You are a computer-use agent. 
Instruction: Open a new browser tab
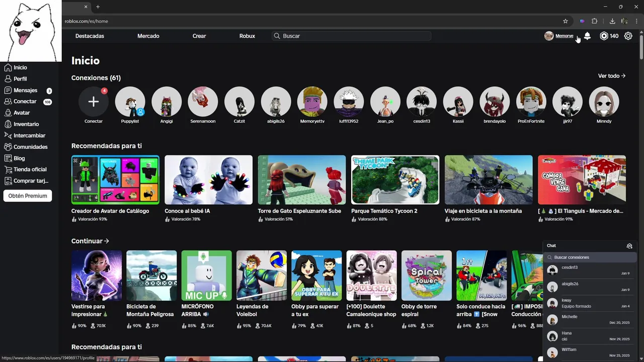point(98,7)
